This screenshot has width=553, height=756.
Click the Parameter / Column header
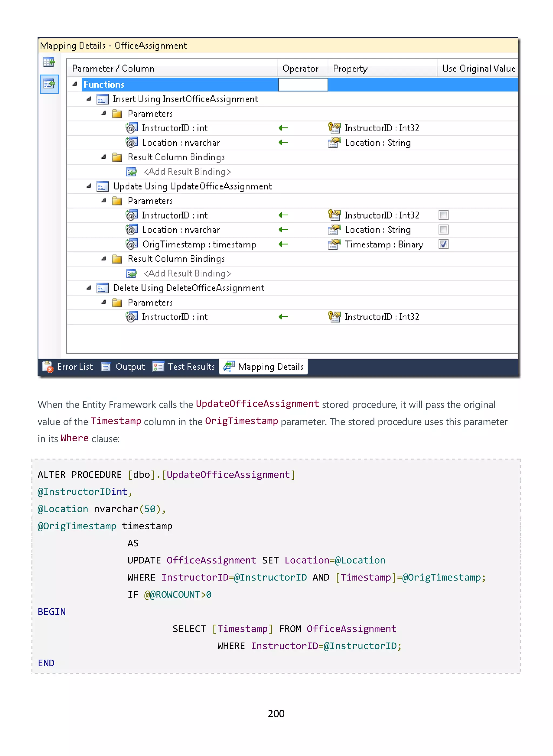172,69
